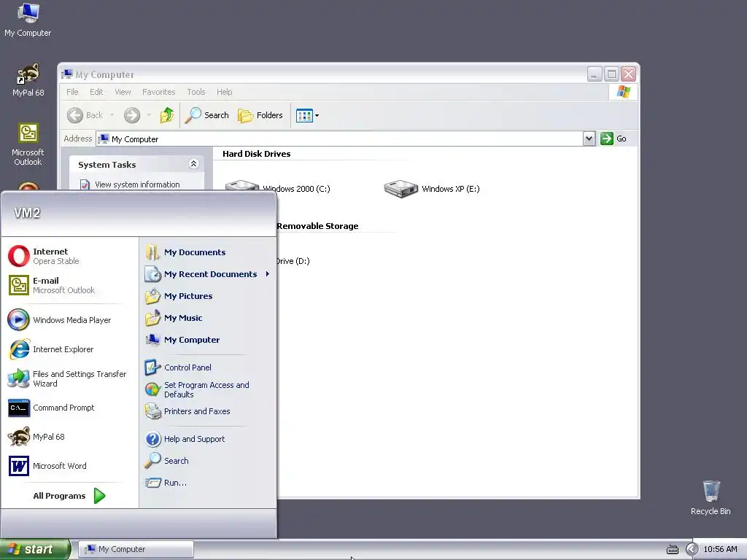Click the Up folder toolbar button
This screenshot has width=747, height=560.
tap(167, 115)
